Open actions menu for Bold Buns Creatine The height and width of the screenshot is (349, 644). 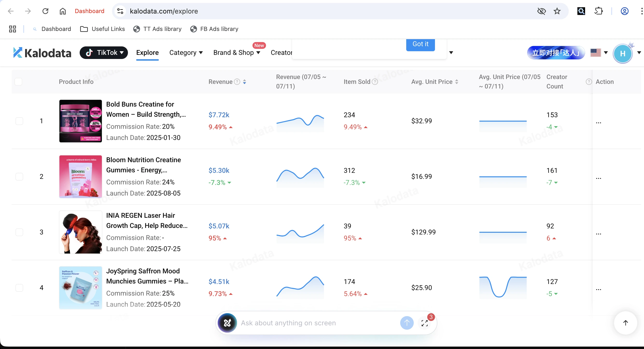[x=599, y=123]
